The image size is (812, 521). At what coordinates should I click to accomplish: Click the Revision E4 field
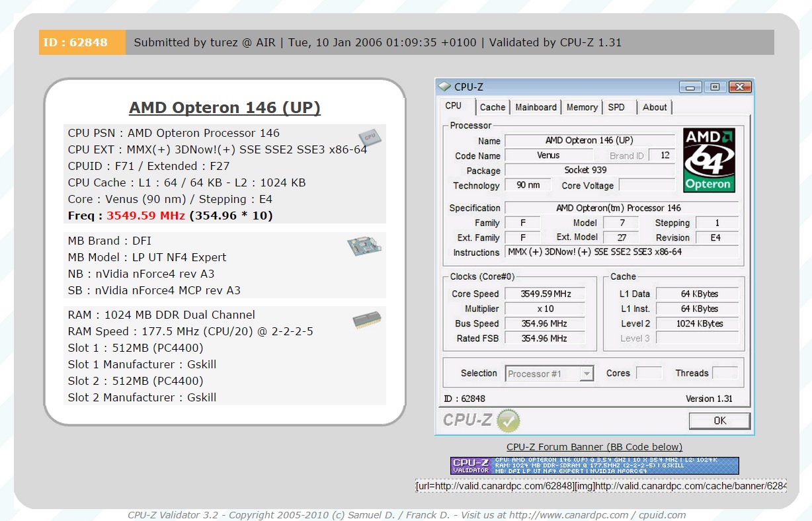717,237
